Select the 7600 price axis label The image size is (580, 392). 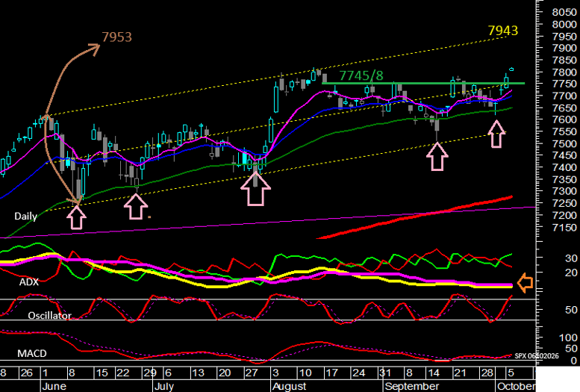coord(564,119)
